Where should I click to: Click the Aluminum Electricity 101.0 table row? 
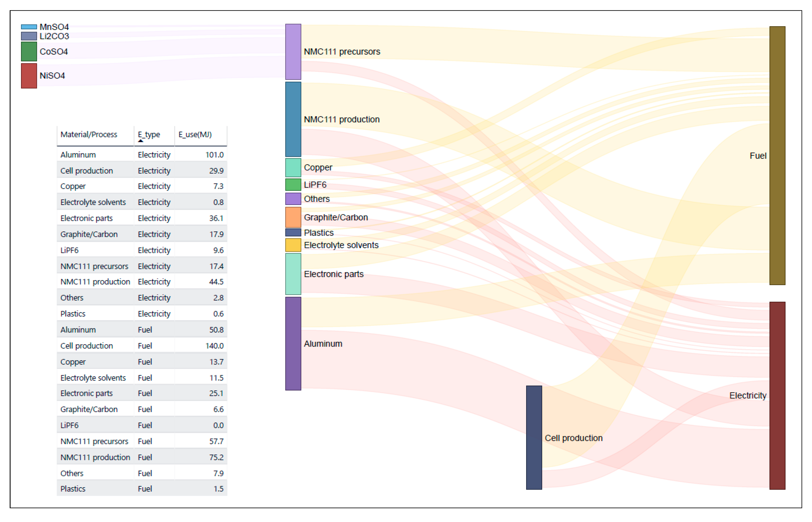(x=142, y=155)
